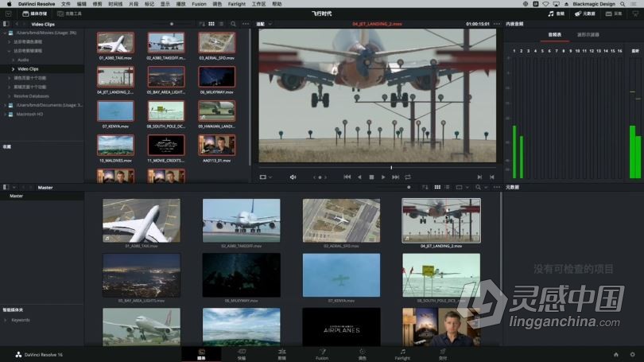This screenshot has height=362, width=644.
Task: Click sort icon in media pool toolbar
Action: tap(425, 187)
